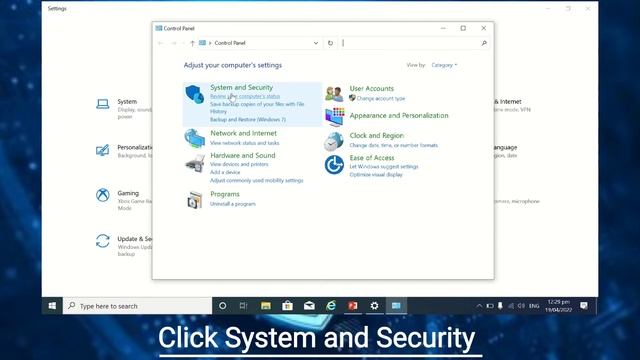Open Hardware and Sound category
The image size is (640, 360).
point(243,156)
